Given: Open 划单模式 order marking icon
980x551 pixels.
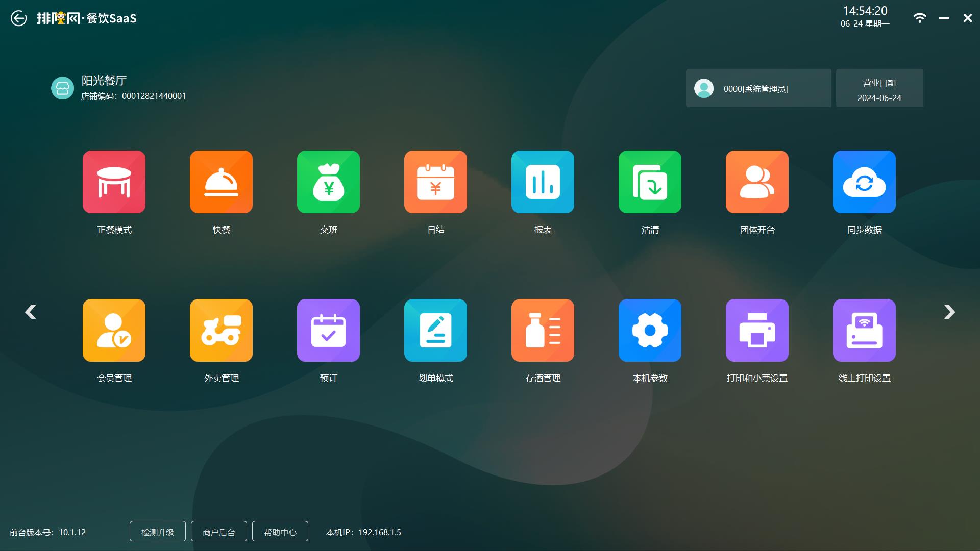Looking at the screenshot, I should point(435,330).
